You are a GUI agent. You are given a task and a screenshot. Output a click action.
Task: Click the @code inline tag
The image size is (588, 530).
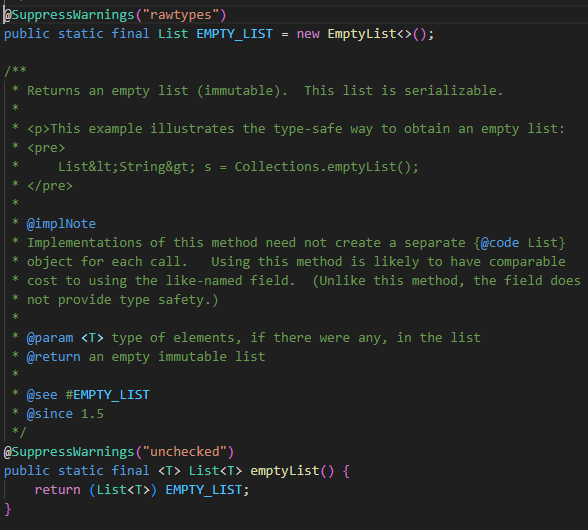[500, 243]
